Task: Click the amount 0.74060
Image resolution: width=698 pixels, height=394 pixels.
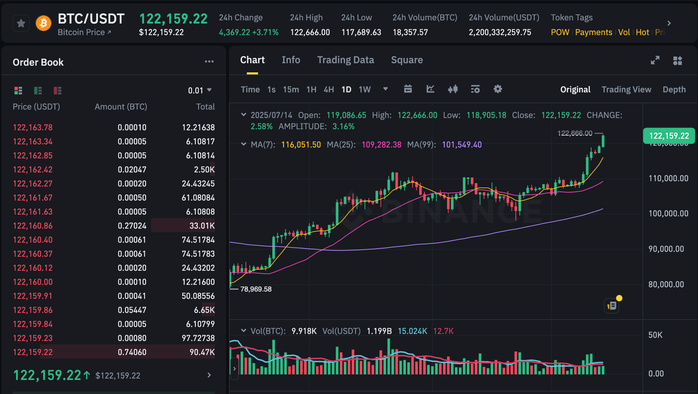Action: tap(132, 352)
